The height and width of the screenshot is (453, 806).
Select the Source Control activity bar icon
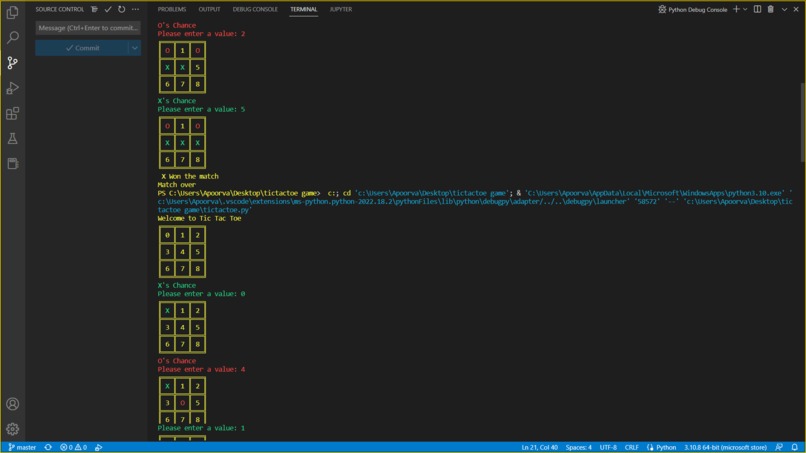[x=12, y=63]
